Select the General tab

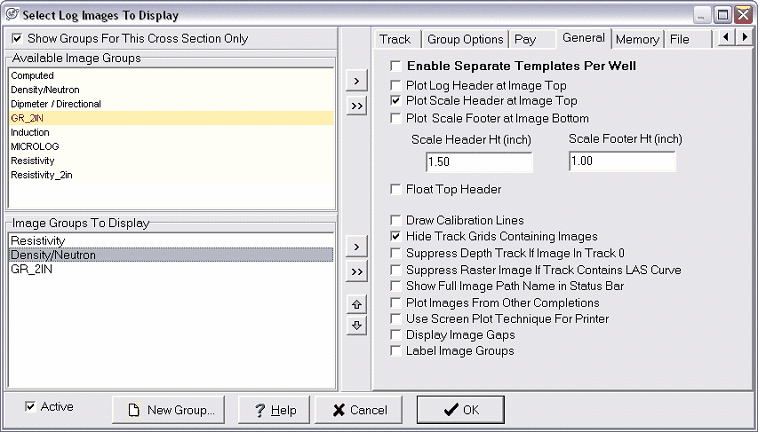(x=584, y=38)
